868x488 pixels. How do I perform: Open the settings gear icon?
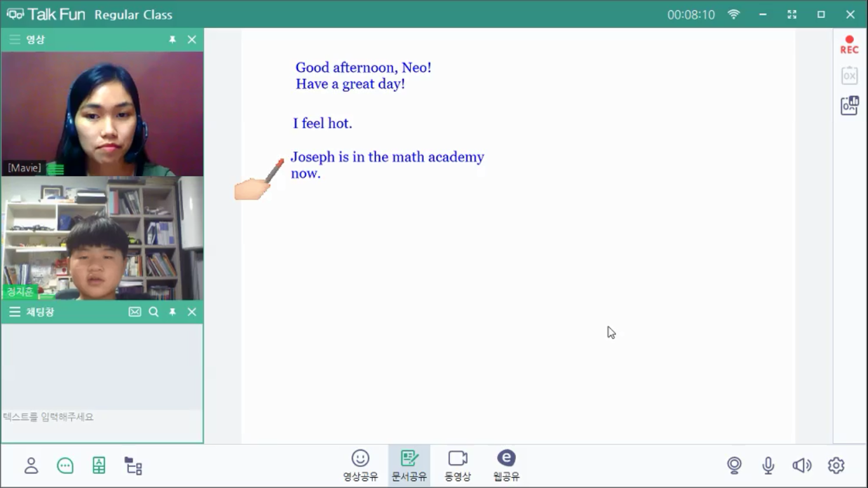click(836, 466)
